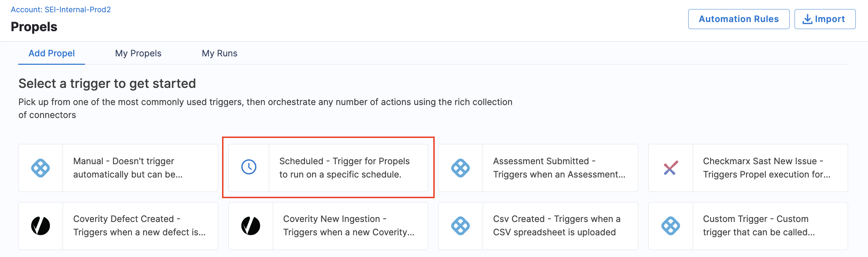Click the Custom Trigger diamond icon
This screenshot has height=257, width=868.
click(671, 226)
